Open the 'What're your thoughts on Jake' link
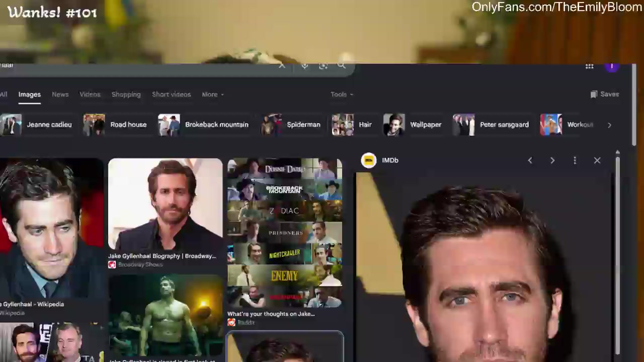The image size is (644, 362). 271,314
